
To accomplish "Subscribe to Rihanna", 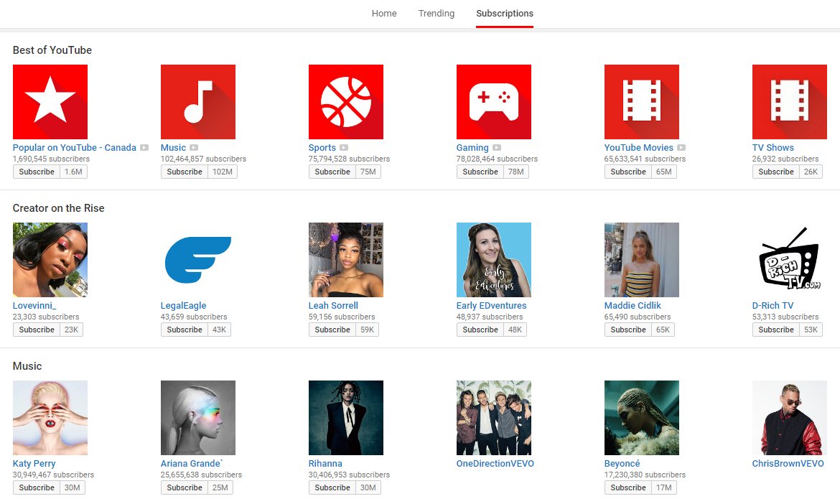I will [x=332, y=488].
